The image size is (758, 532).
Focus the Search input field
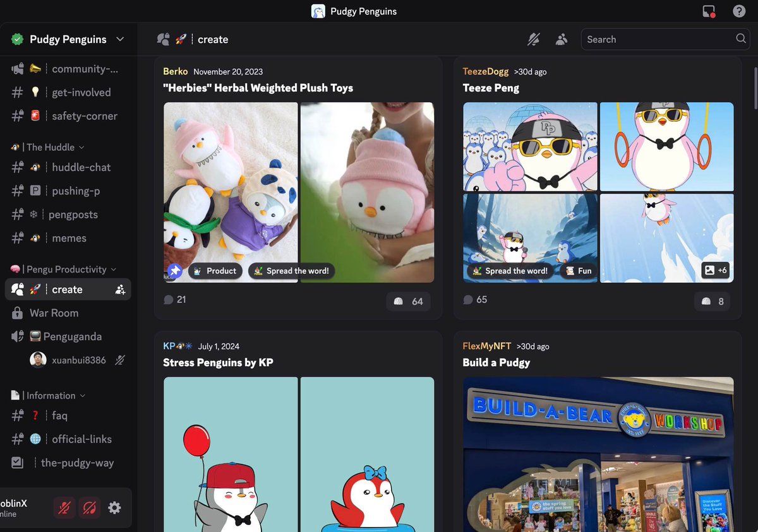click(666, 39)
